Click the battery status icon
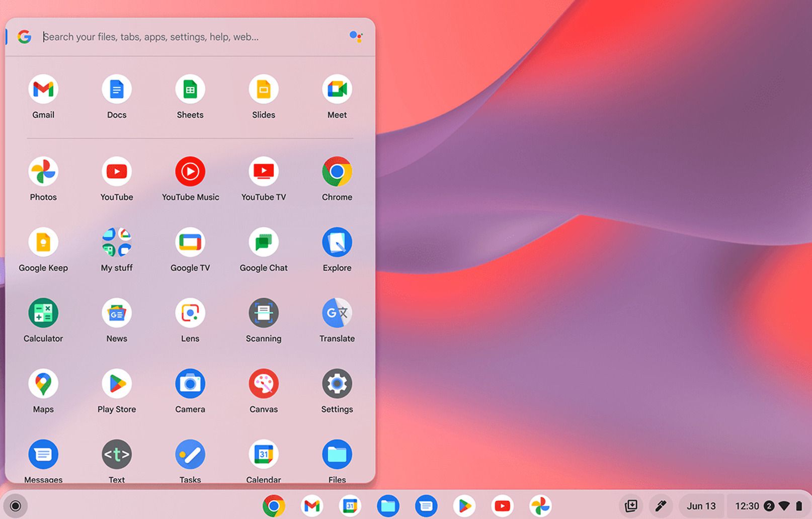This screenshot has height=519, width=812. pos(799,506)
